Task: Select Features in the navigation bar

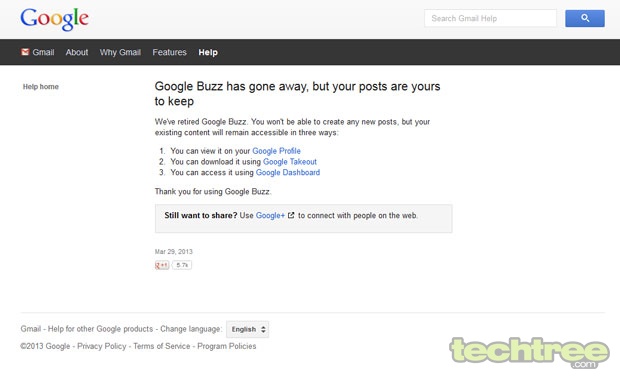Action: point(169,52)
